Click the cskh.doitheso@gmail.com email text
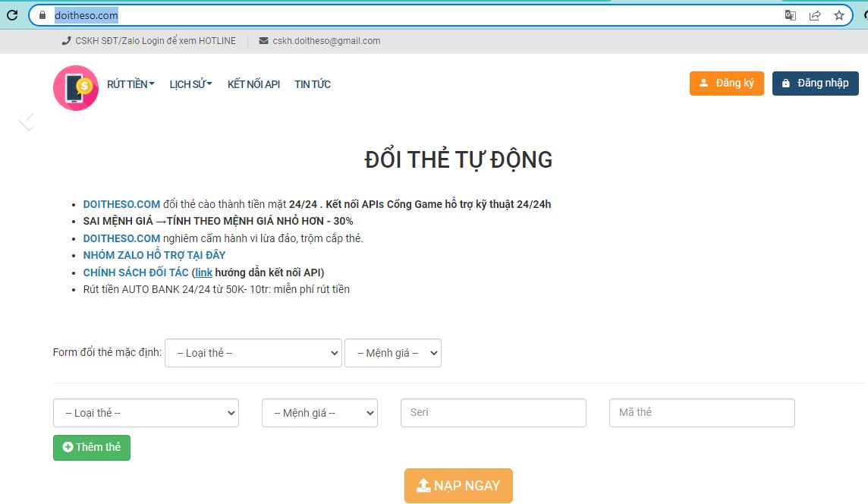 pyautogui.click(x=326, y=41)
